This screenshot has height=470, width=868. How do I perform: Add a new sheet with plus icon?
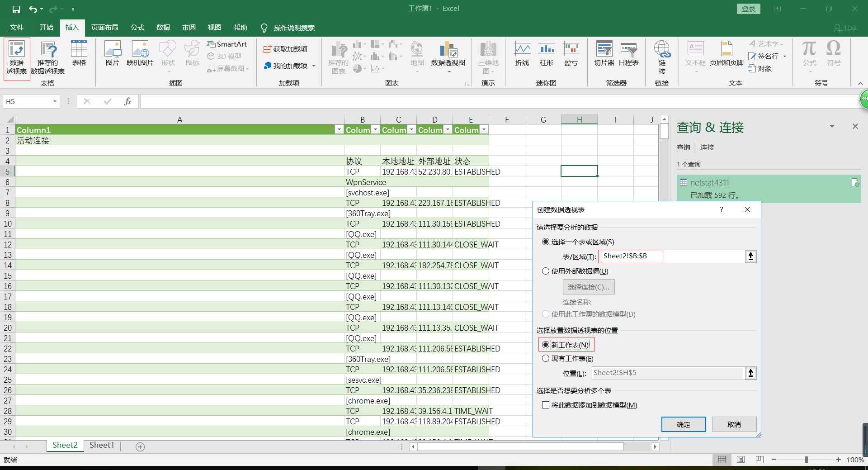[x=140, y=447]
